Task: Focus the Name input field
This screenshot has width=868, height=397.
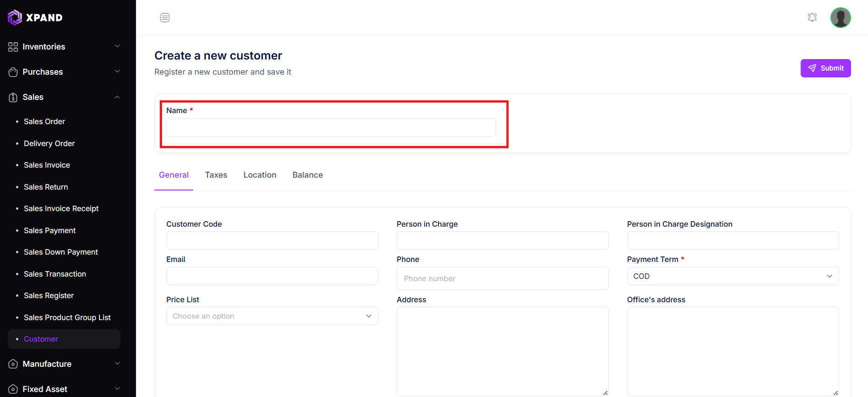Action: pos(331,127)
